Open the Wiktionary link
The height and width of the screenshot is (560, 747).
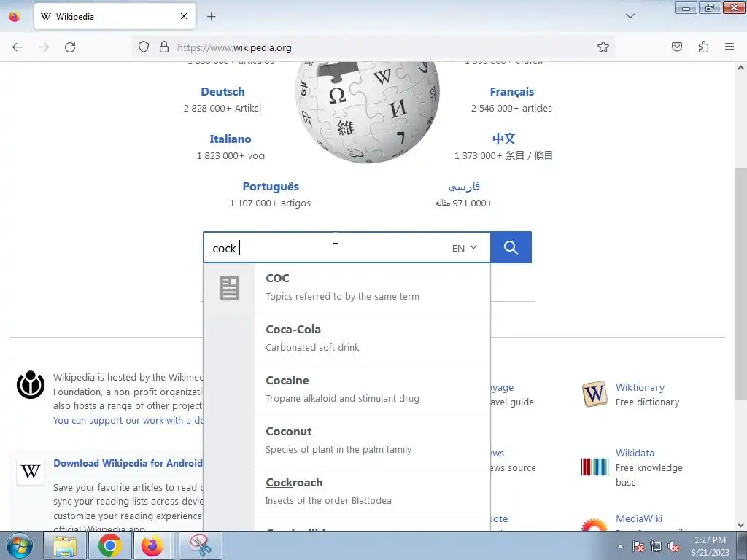[640, 388]
